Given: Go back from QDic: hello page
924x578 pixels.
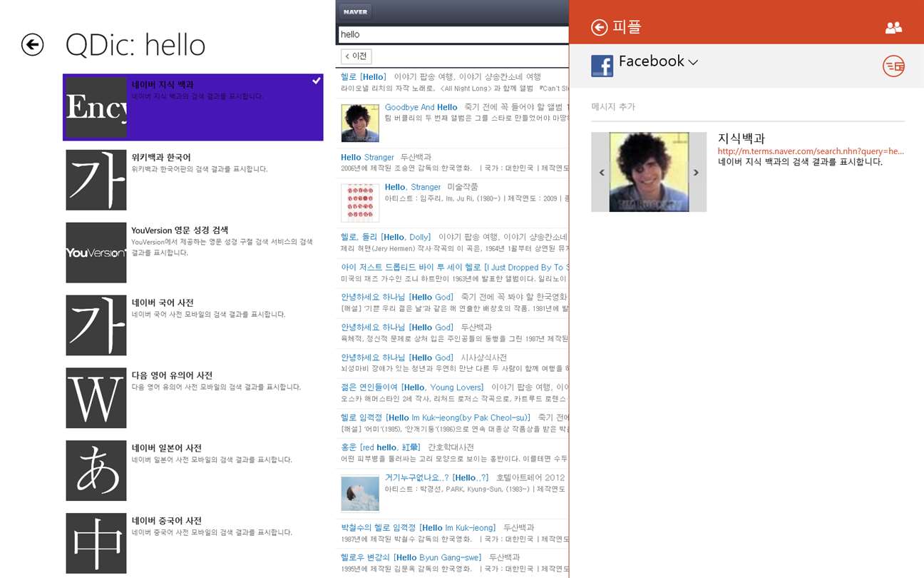Looking at the screenshot, I should tap(32, 45).
